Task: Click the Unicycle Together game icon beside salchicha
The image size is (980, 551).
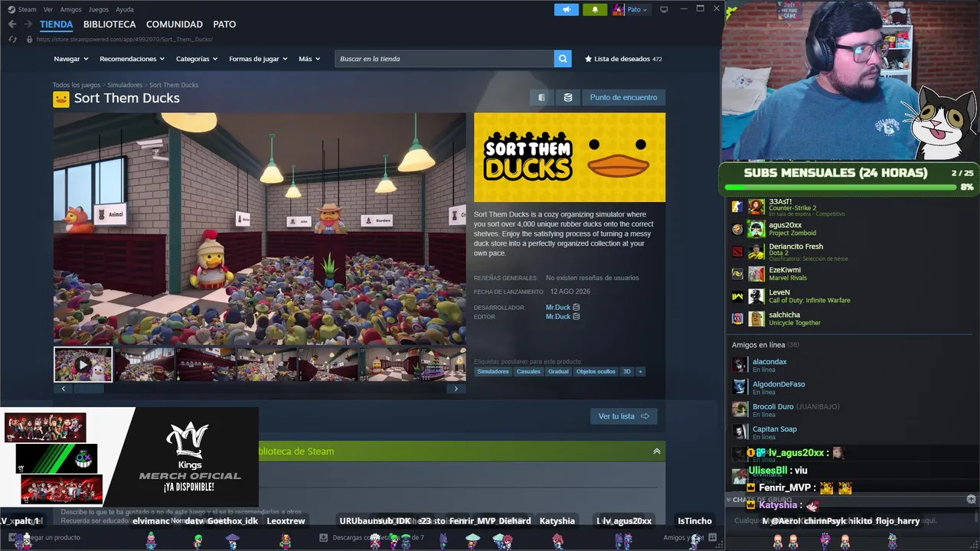Action: click(737, 318)
